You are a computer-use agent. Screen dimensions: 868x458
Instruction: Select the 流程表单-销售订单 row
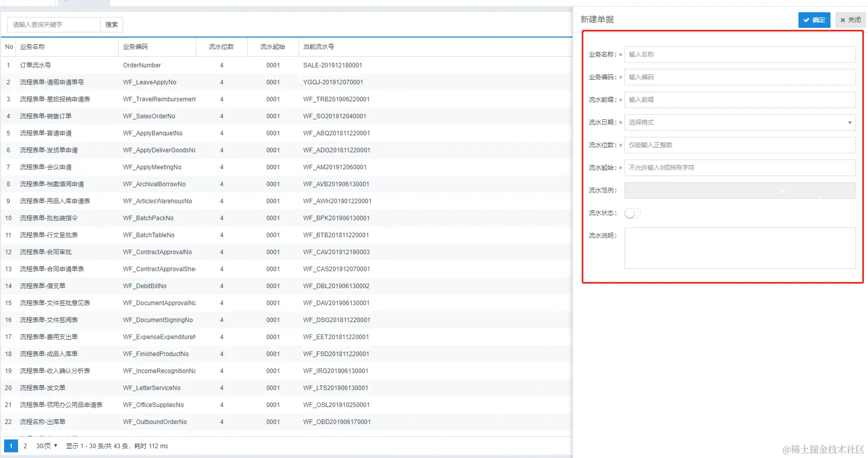287,116
